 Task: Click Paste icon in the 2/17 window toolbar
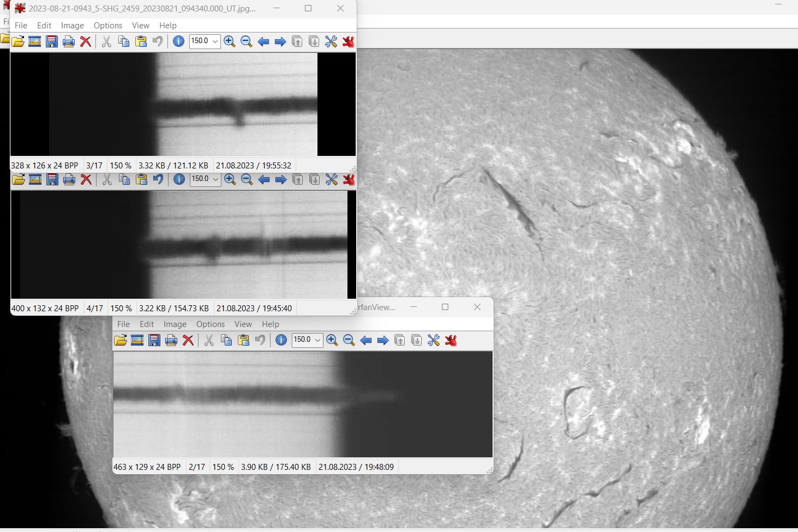pos(243,341)
